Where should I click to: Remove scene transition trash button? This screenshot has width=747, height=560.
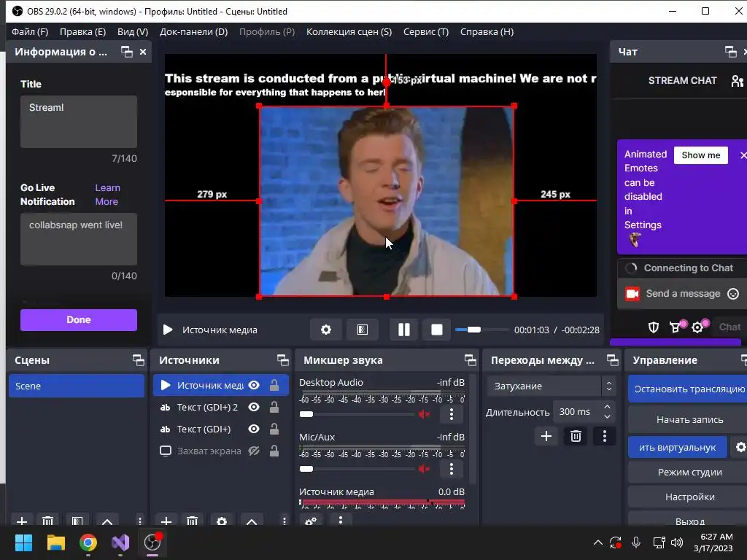576,436
